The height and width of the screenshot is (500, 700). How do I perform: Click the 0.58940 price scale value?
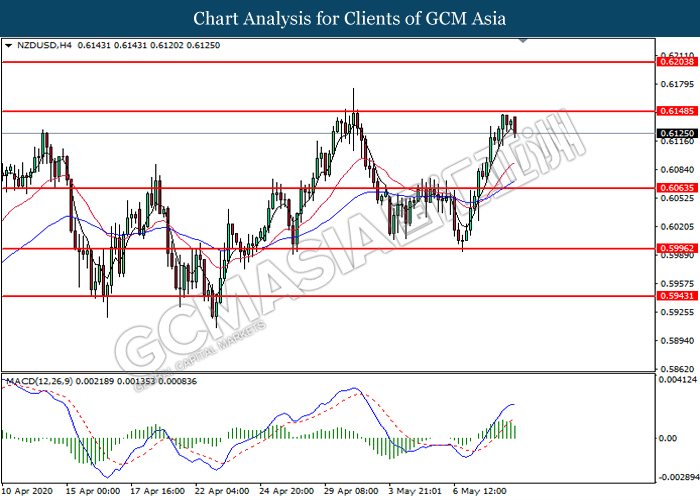677,341
